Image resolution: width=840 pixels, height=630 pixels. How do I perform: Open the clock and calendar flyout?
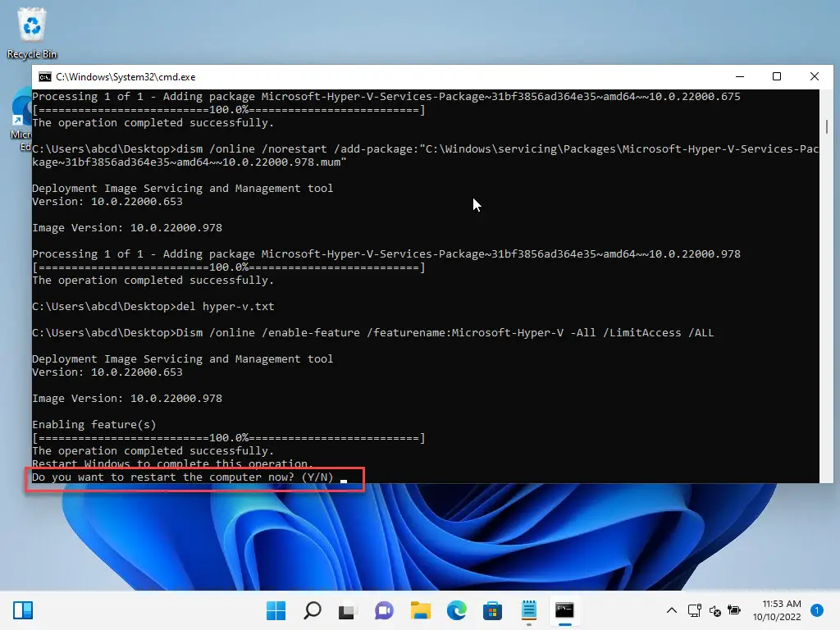777,610
